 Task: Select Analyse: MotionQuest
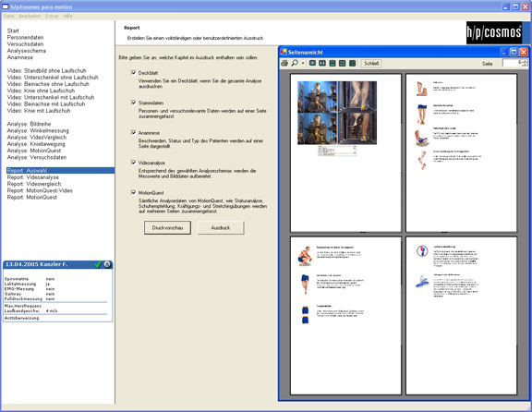coord(34,151)
